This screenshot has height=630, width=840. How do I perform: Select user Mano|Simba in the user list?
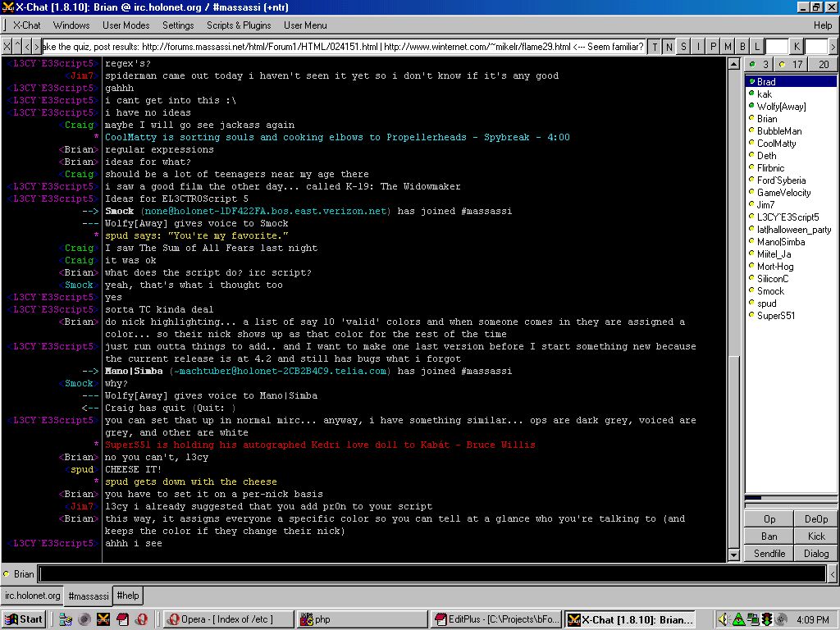(791, 242)
